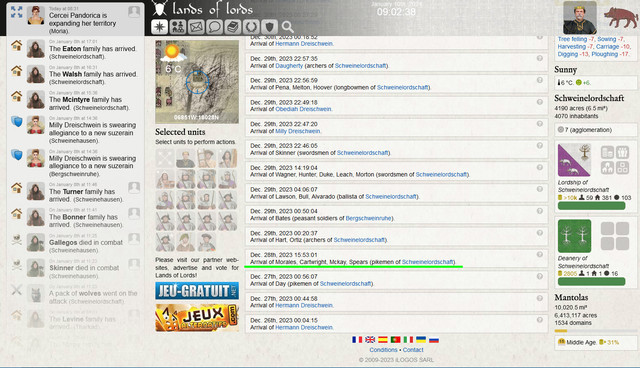The image size is (640, 368).
Task: Select the man in black robe unit
Action: click(x=185, y=158)
